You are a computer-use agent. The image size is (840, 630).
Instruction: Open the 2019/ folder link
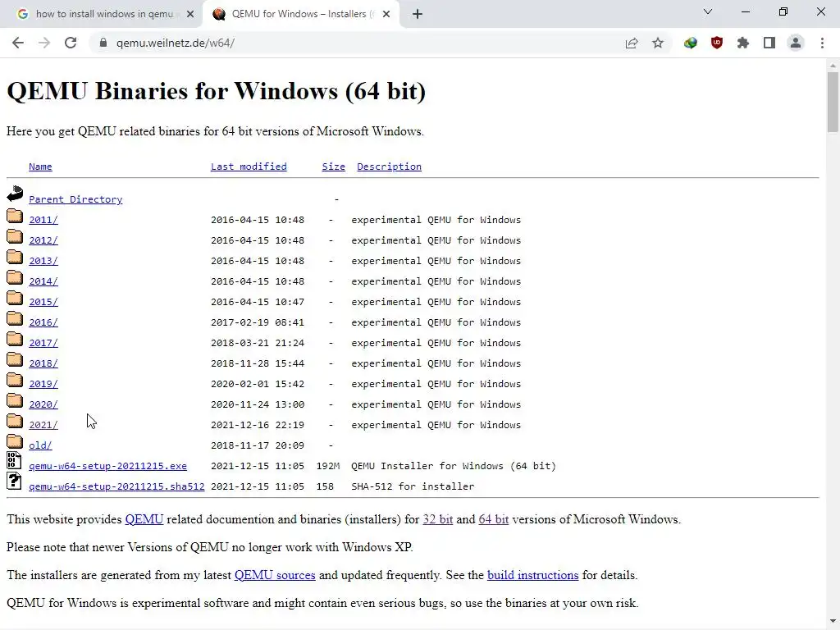point(43,384)
